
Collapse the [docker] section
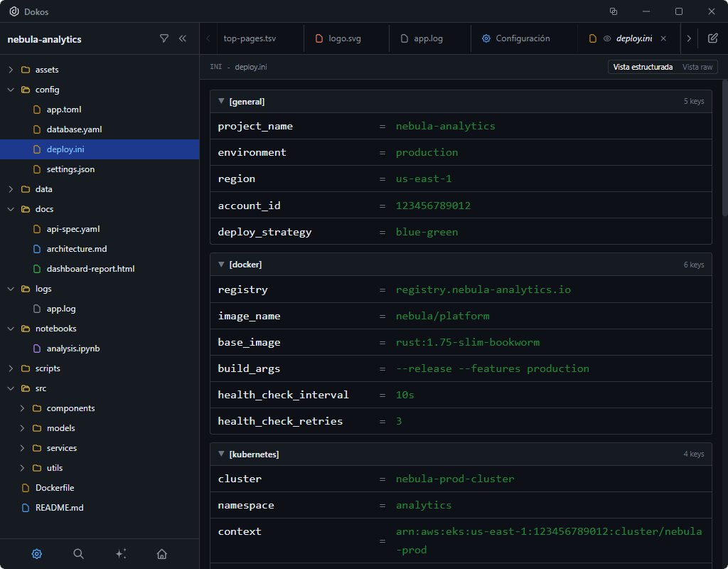click(x=221, y=264)
